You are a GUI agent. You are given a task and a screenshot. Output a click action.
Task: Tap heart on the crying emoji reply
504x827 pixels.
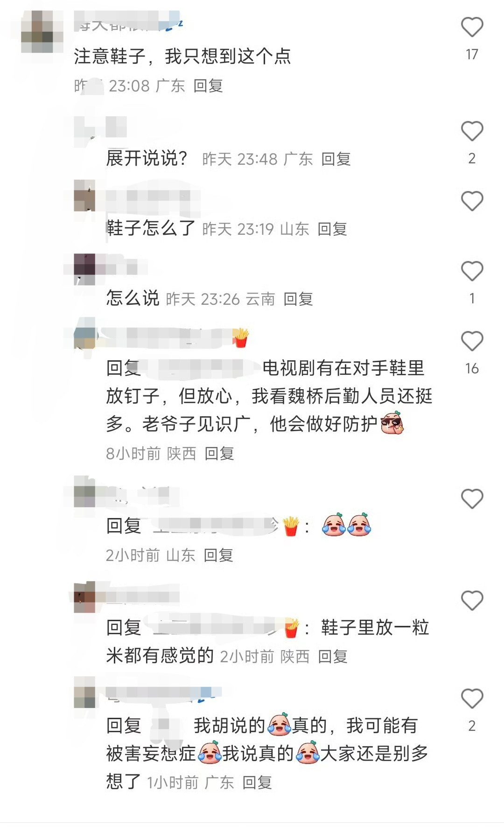[472, 499]
